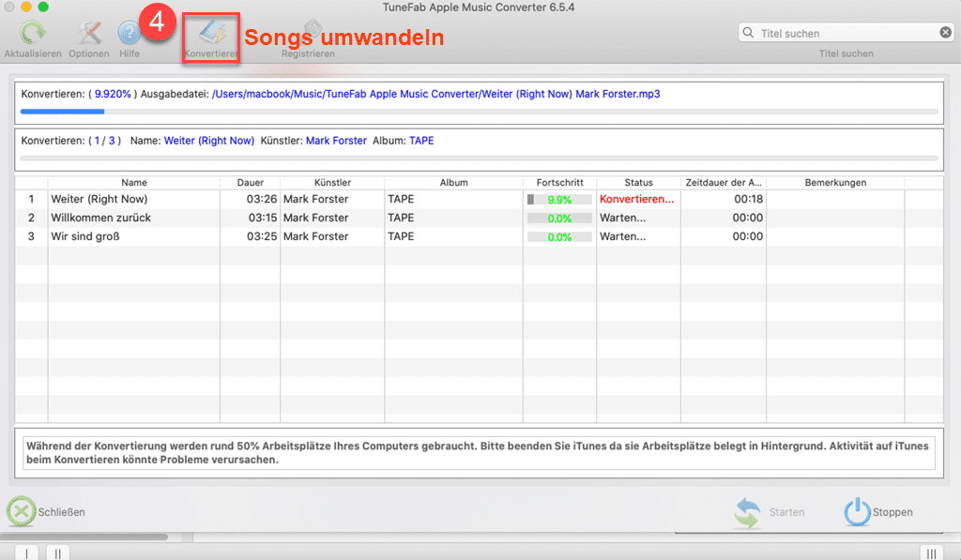Click the Starten arrows icon
The height and width of the screenshot is (560, 961).
(x=748, y=511)
